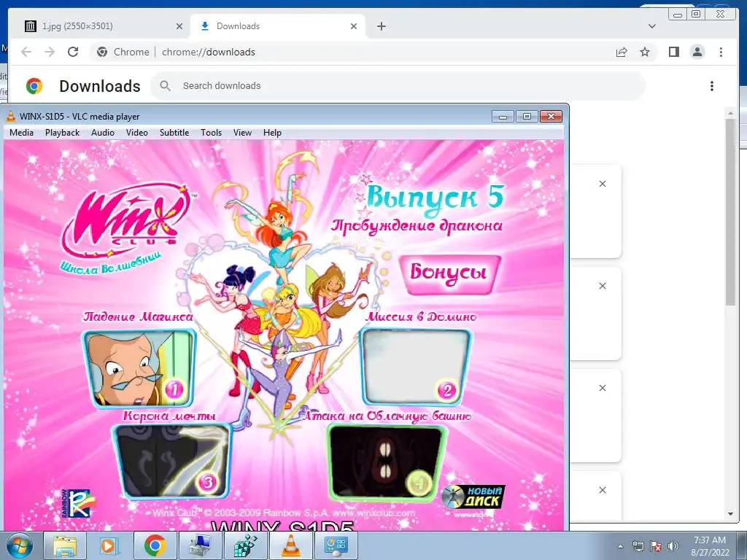Switch to VLC cone taskbar icon
The width and height of the screenshot is (747, 560).
pyautogui.click(x=290, y=546)
